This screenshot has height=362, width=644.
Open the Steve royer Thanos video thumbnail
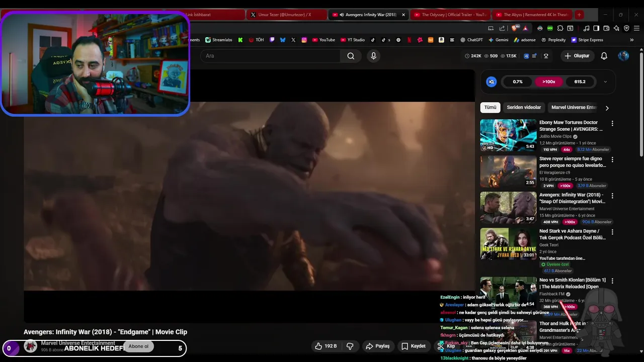(508, 171)
